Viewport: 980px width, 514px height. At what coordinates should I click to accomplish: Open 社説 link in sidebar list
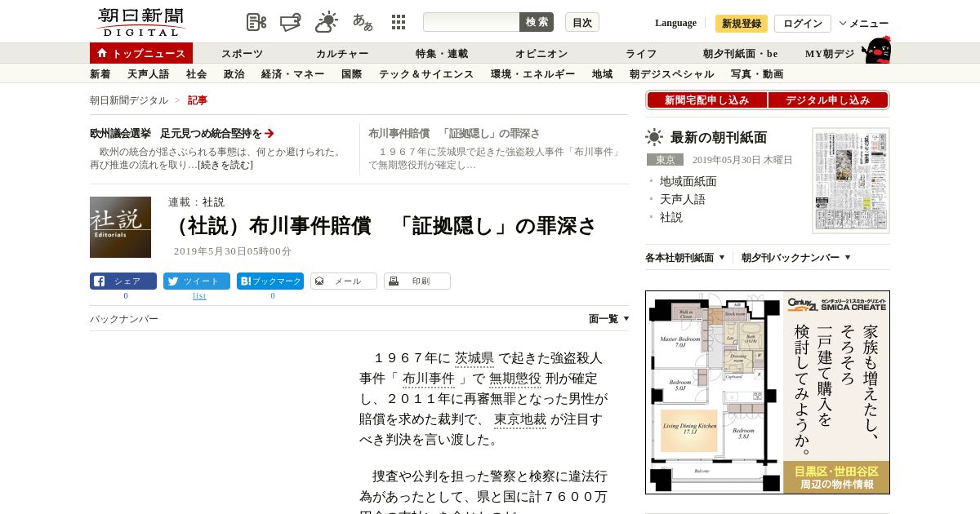[671, 217]
